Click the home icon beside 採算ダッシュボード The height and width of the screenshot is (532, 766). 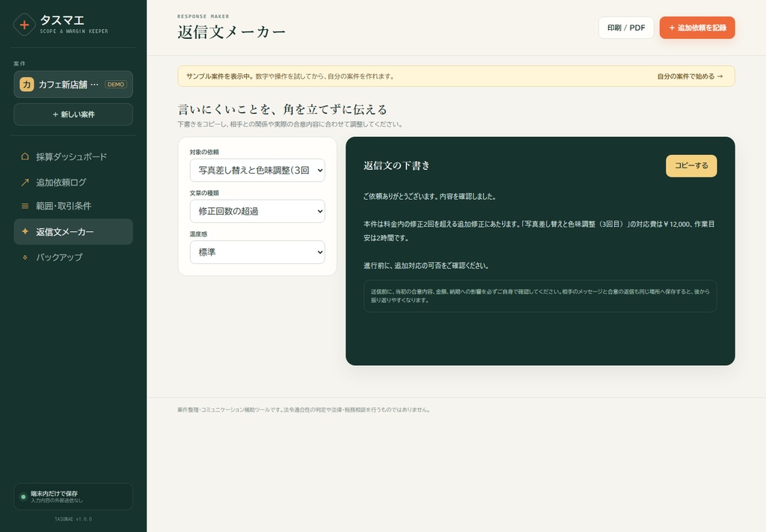(25, 156)
